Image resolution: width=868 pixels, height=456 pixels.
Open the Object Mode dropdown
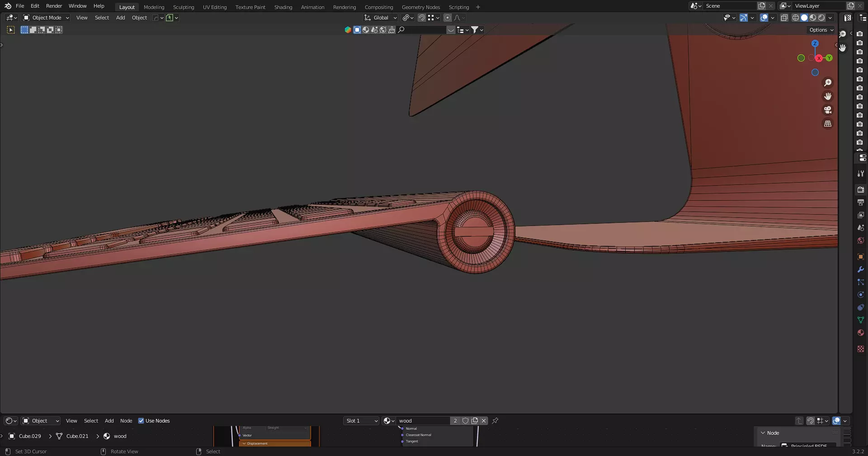click(x=46, y=18)
